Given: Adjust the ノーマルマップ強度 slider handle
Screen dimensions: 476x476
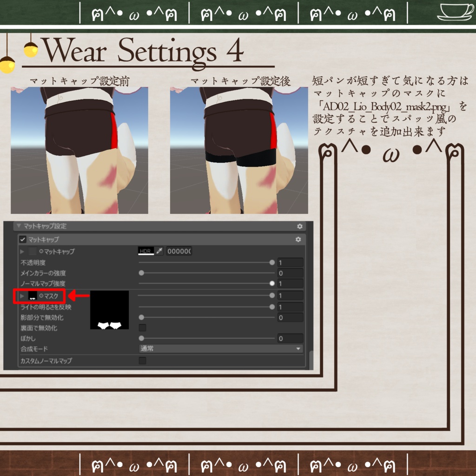Looking at the screenshot, I should 272,283.
